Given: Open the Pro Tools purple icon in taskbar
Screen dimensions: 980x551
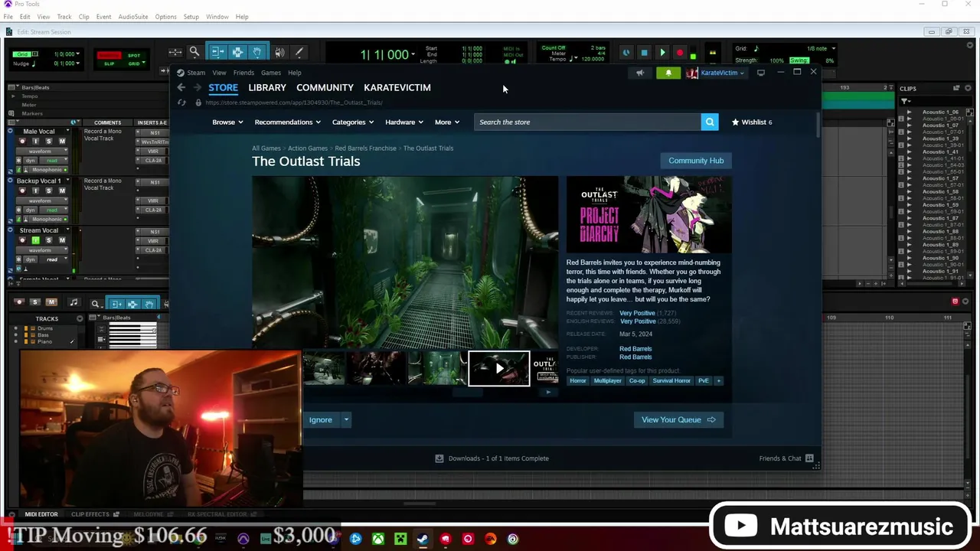Looking at the screenshot, I should point(243,539).
